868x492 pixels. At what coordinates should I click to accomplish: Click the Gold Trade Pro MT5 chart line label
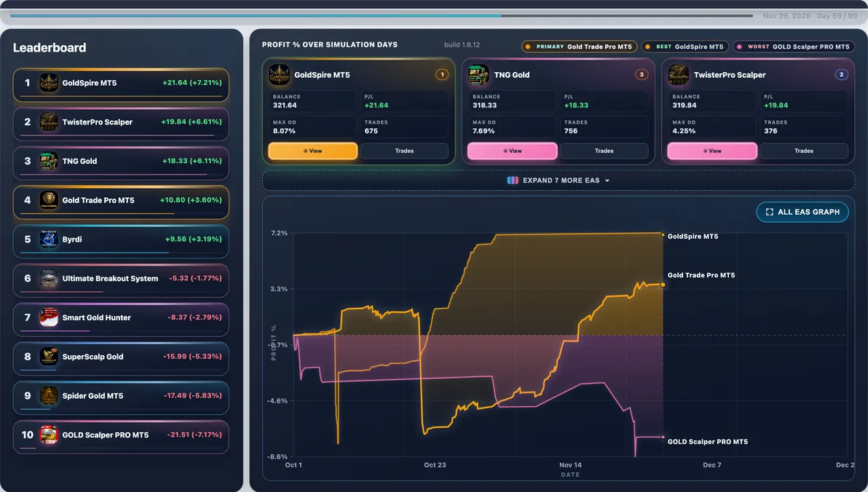701,275
